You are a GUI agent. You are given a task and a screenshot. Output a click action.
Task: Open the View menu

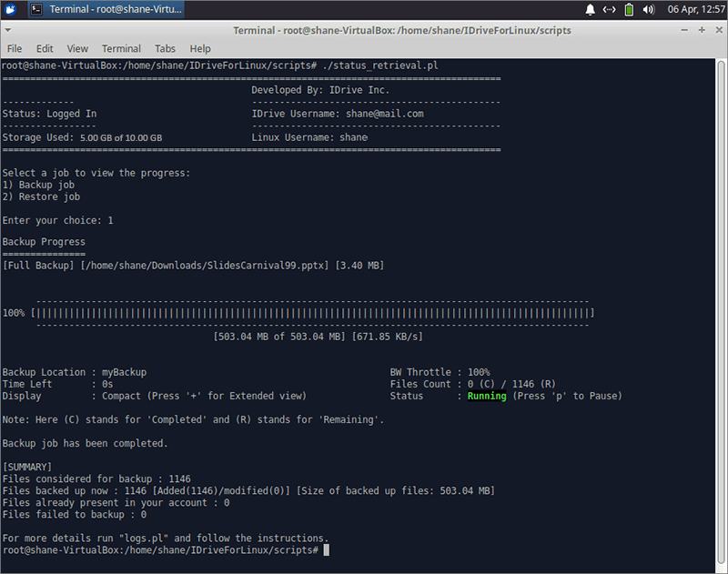[x=77, y=49]
